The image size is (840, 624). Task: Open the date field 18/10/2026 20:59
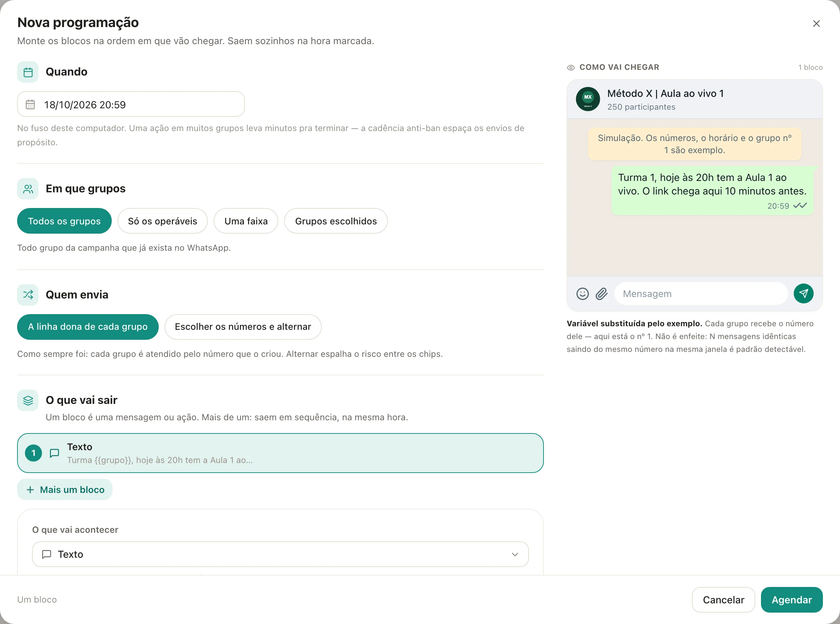click(x=131, y=104)
